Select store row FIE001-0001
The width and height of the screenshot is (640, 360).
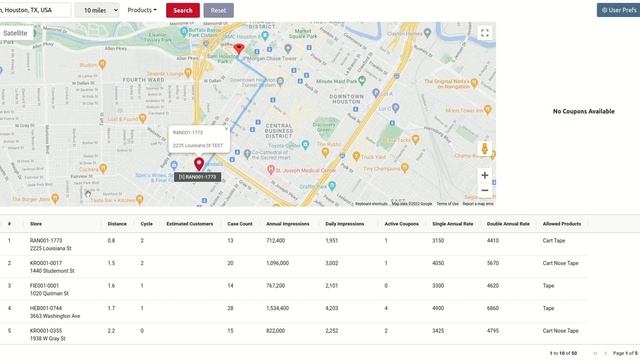point(294,289)
